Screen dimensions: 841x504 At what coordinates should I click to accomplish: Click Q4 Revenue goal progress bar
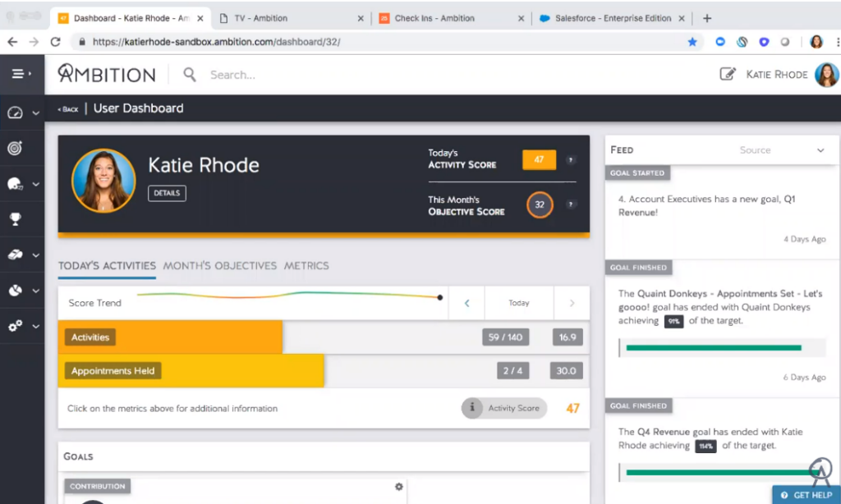coord(721,472)
